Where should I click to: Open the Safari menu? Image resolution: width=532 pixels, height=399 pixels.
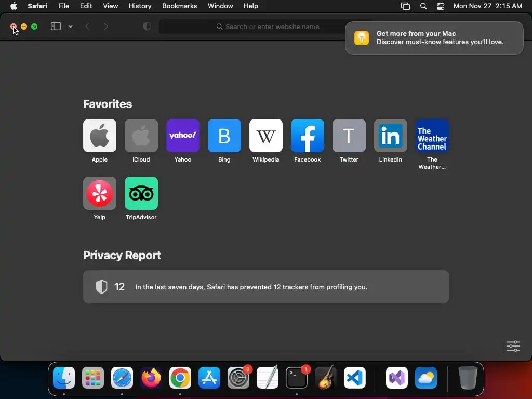(37, 6)
